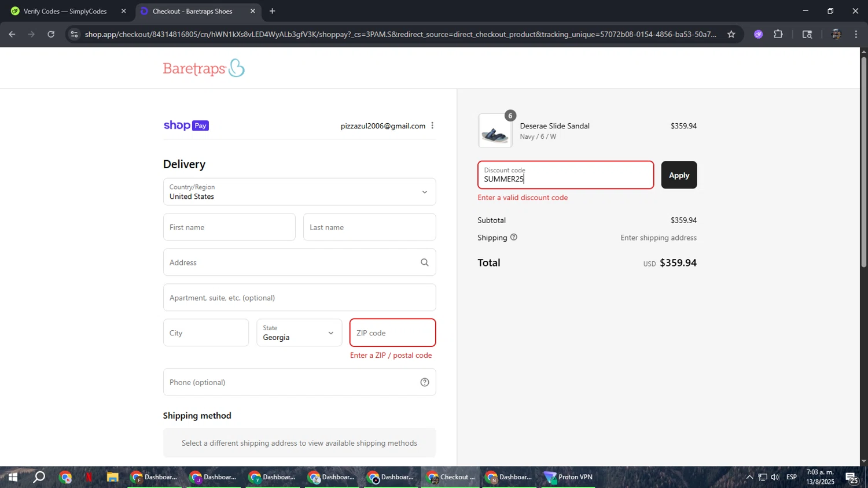
Task: View site information icon in address bar
Action: [73, 34]
